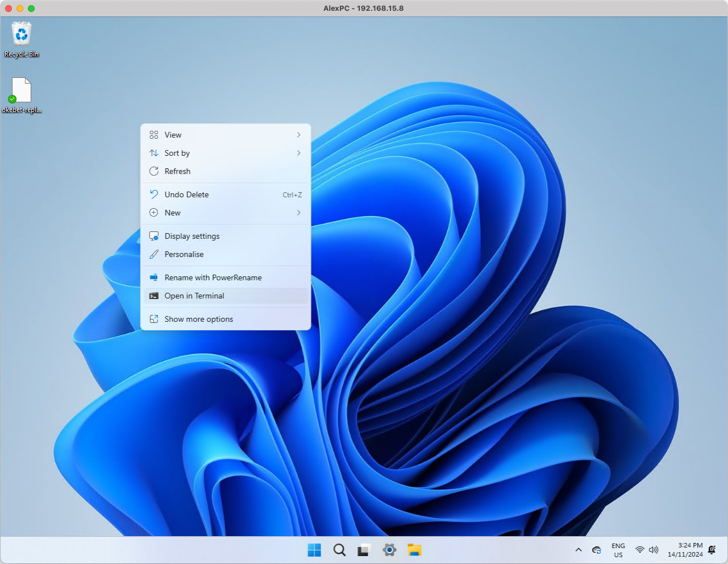This screenshot has height=564, width=728.
Task: Open the Recycle Bin desktop icon
Action: tap(22, 39)
